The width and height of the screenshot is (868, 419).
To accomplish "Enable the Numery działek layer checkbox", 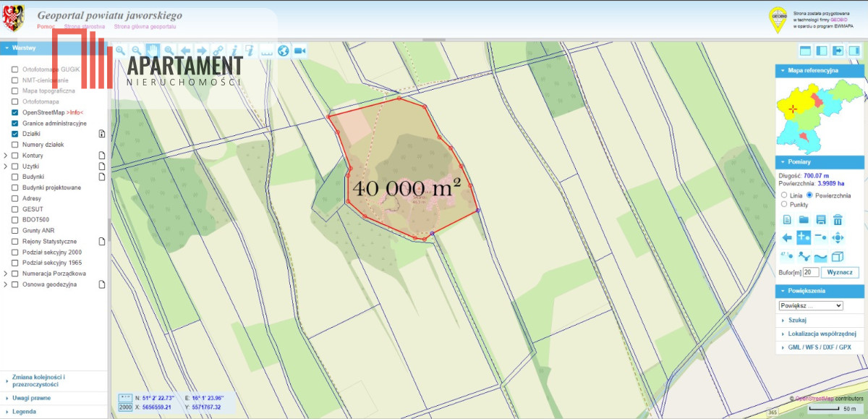I will (x=14, y=145).
